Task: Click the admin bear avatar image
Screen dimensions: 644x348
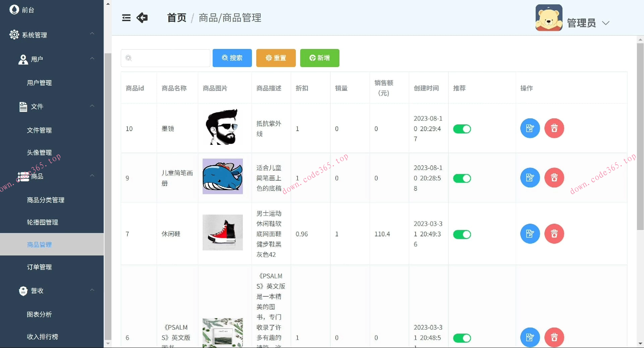Action: pyautogui.click(x=549, y=17)
